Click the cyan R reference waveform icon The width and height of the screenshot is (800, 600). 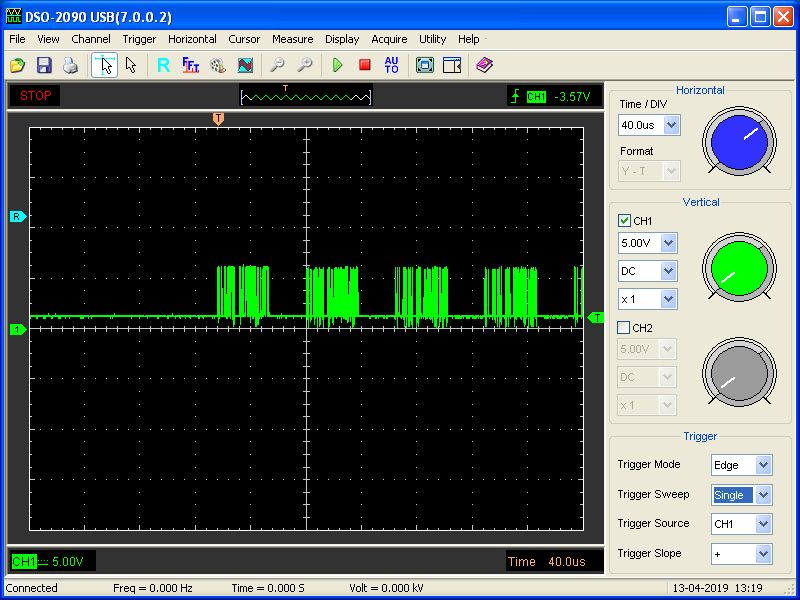(x=163, y=65)
